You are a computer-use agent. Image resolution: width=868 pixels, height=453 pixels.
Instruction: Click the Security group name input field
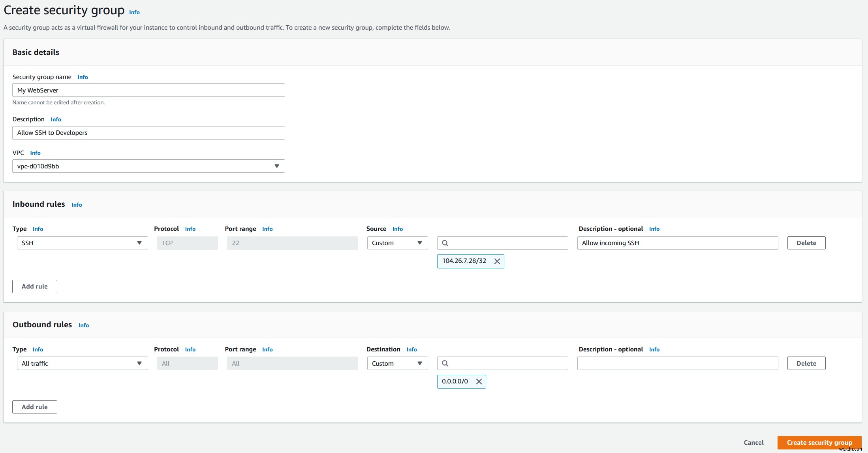pos(148,90)
